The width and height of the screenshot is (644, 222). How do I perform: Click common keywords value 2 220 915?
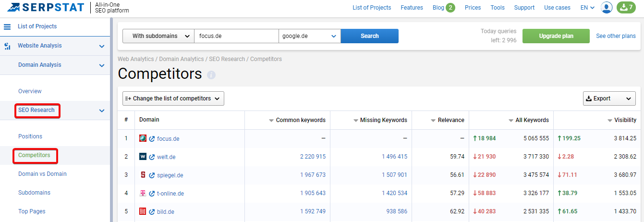tap(313, 157)
